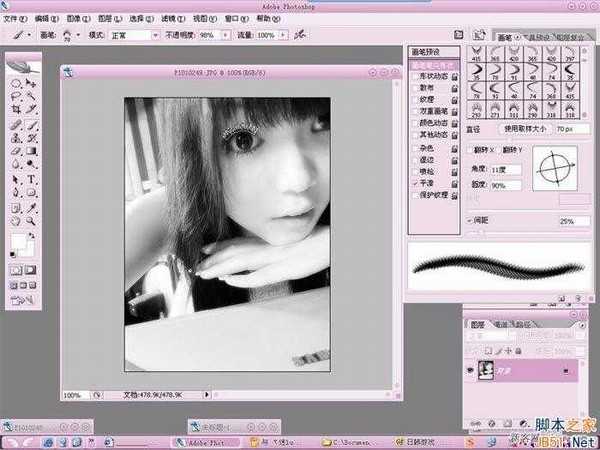The width and height of the screenshot is (600, 450).
Task: Enable the 翻转 X flip checkbox
Action: coord(470,148)
